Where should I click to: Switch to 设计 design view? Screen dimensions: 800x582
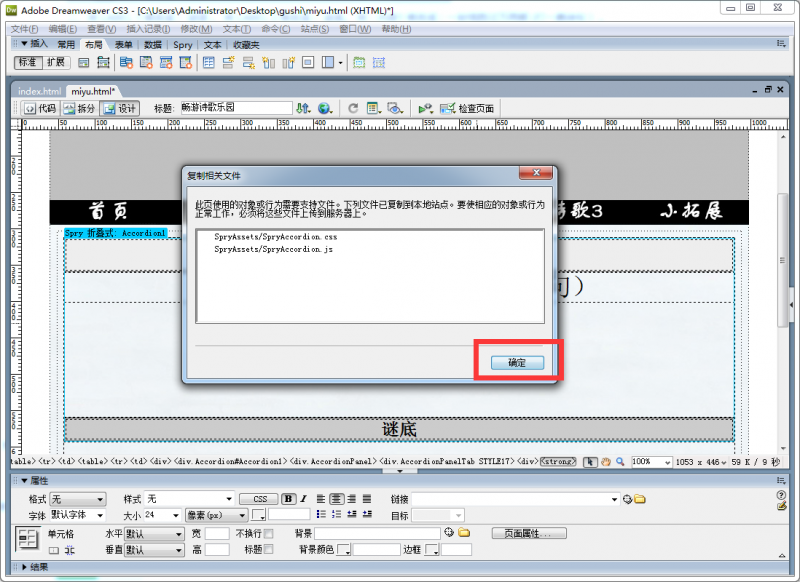[119, 108]
